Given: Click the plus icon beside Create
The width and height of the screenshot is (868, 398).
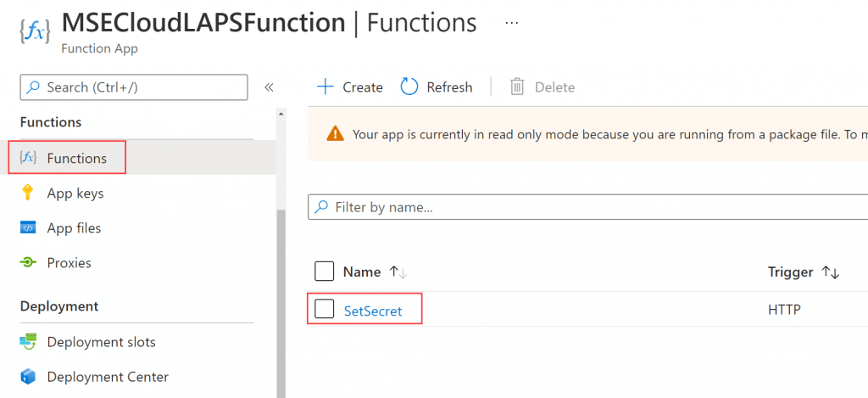Looking at the screenshot, I should pos(325,87).
